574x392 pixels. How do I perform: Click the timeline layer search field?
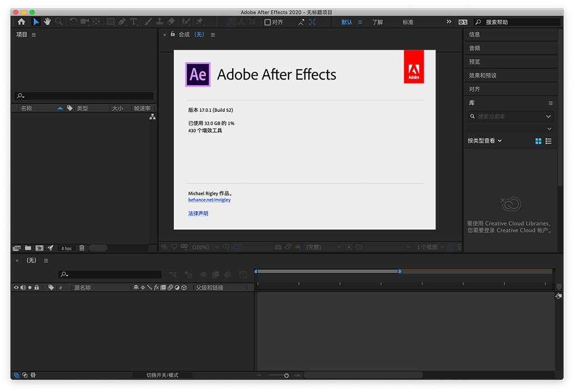(x=110, y=274)
